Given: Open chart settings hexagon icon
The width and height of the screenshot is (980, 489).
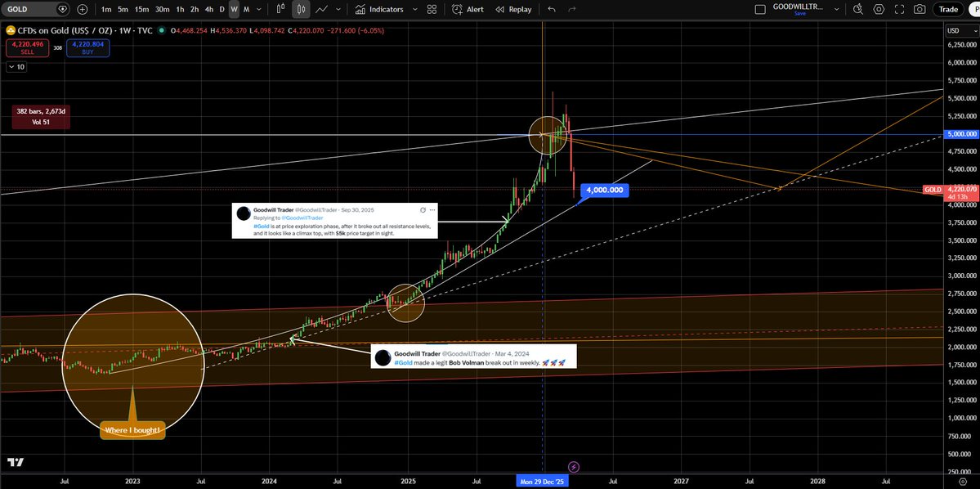Looking at the screenshot, I should tap(879, 9).
